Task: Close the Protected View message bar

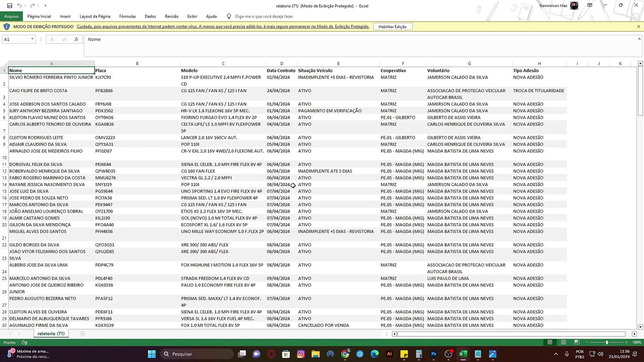Action: click(x=639, y=27)
